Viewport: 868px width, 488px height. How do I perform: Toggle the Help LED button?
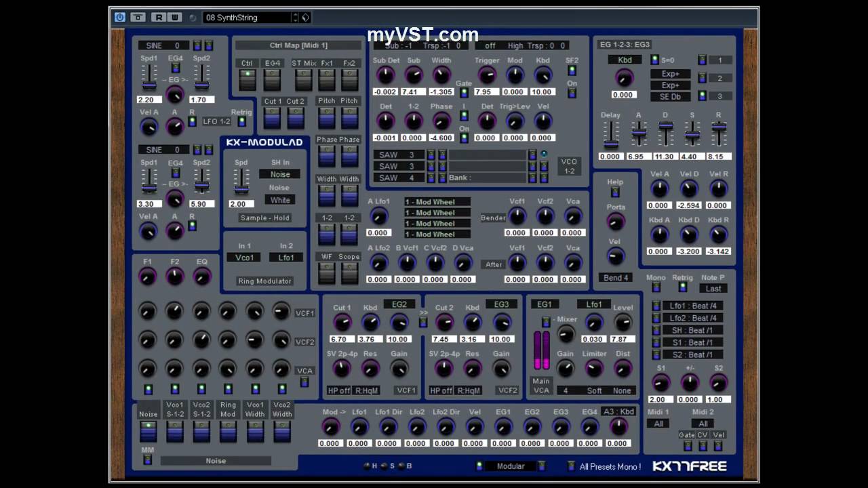click(615, 192)
